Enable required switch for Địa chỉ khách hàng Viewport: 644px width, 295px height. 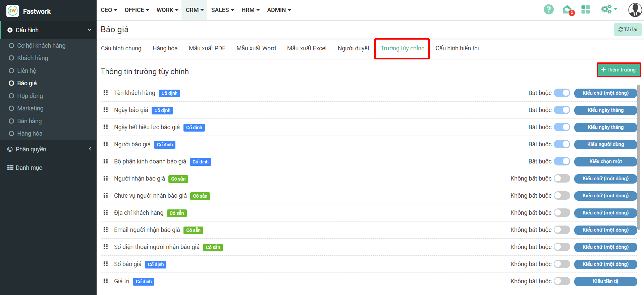tap(562, 213)
